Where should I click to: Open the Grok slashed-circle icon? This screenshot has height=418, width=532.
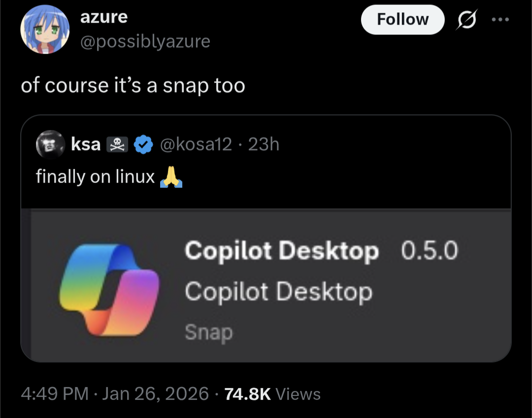[466, 20]
